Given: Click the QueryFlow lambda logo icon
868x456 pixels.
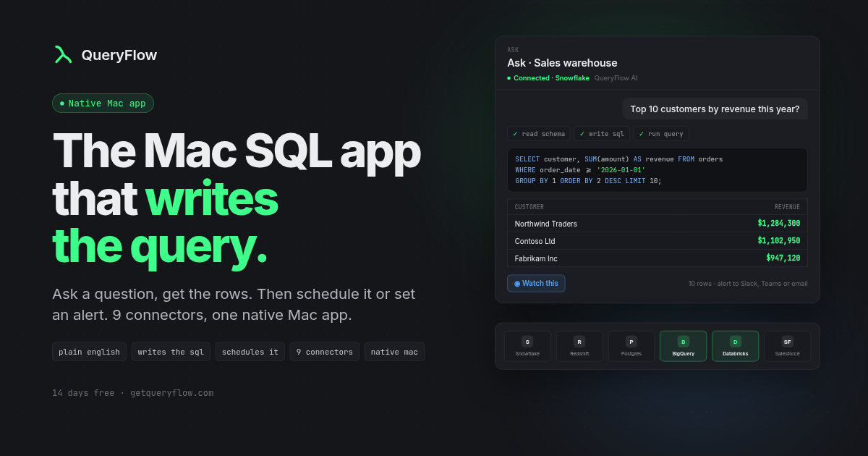Looking at the screenshot, I should click(63, 54).
